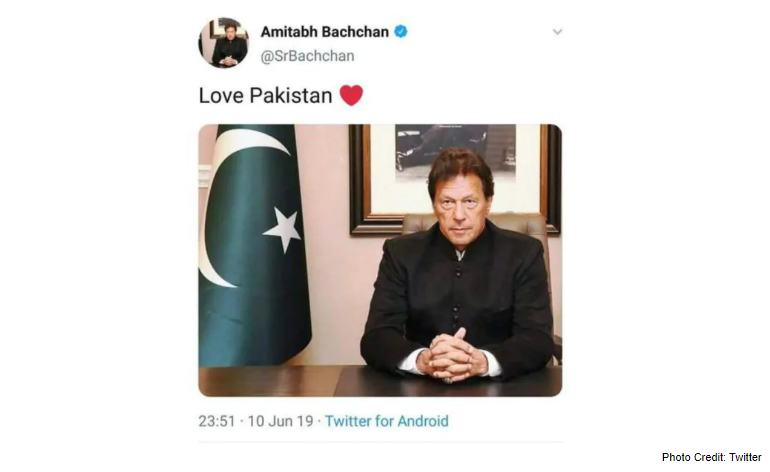This screenshot has width=770, height=472.
Task: Click the Photo Credit: Twitter caption
Action: [711, 457]
